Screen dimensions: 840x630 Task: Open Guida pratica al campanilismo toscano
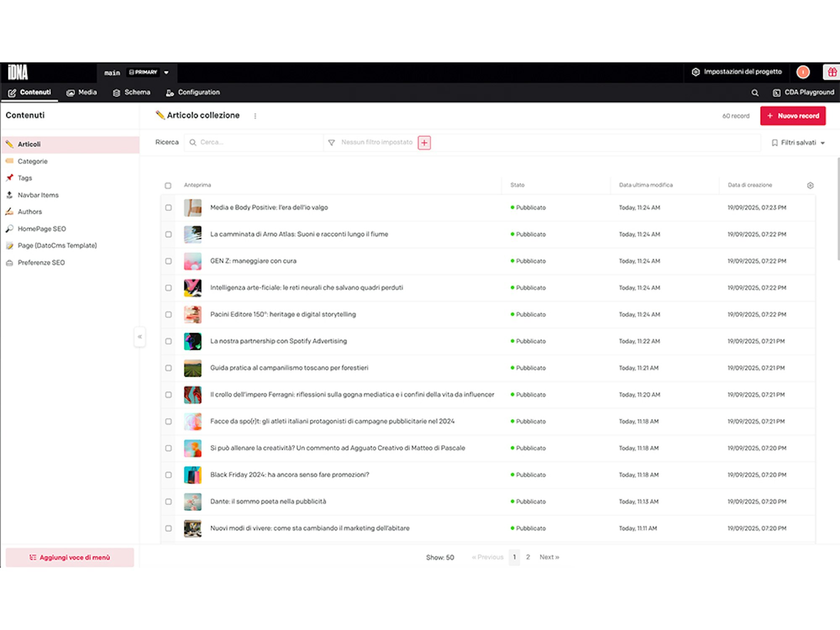coord(289,368)
